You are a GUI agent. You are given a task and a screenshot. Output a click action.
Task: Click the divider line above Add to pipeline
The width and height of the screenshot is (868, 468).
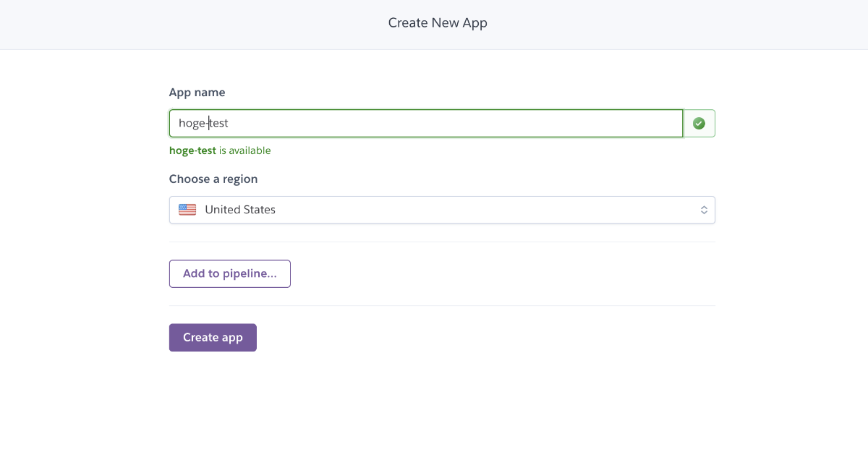(x=441, y=242)
